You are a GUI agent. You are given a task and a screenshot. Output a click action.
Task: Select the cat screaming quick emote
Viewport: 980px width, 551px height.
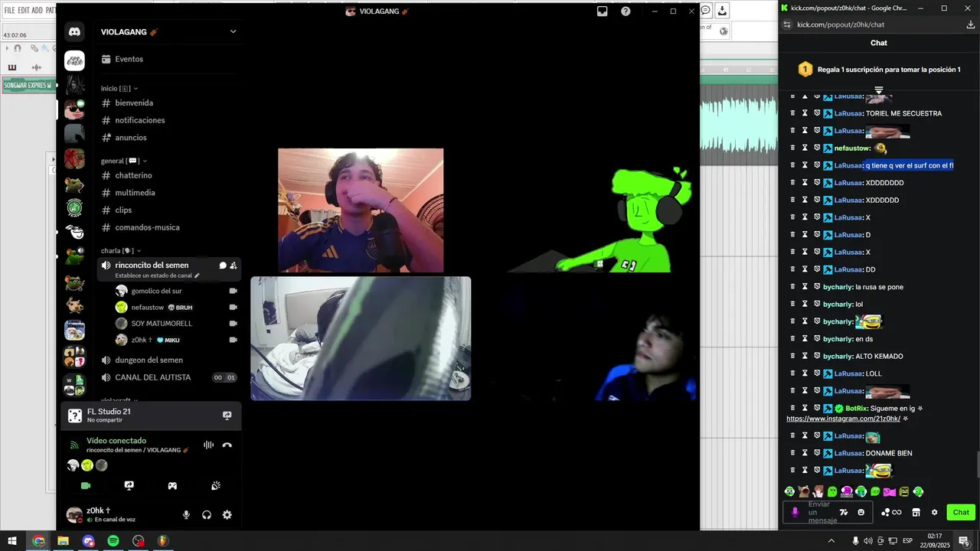pos(804,491)
